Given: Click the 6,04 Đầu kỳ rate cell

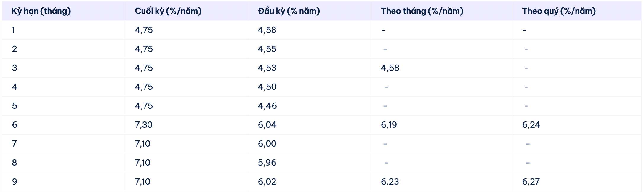Looking at the screenshot, I should (267, 125).
